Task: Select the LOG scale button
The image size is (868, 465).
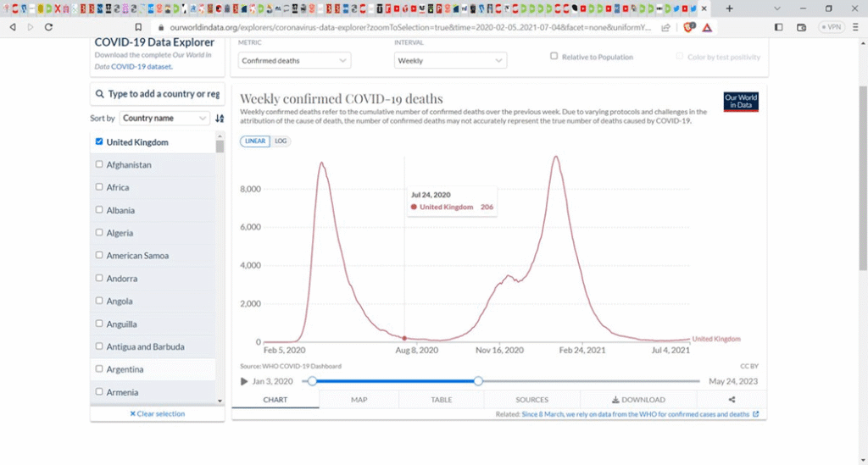Action: (x=281, y=141)
